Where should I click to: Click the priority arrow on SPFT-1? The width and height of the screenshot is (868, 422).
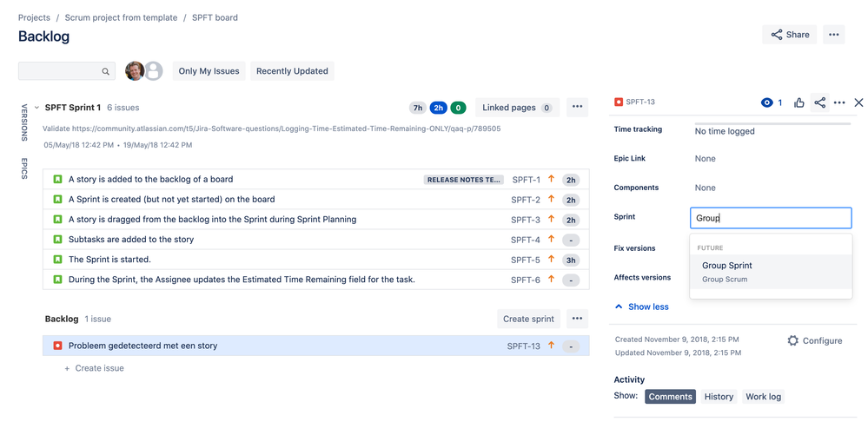pyautogui.click(x=551, y=179)
